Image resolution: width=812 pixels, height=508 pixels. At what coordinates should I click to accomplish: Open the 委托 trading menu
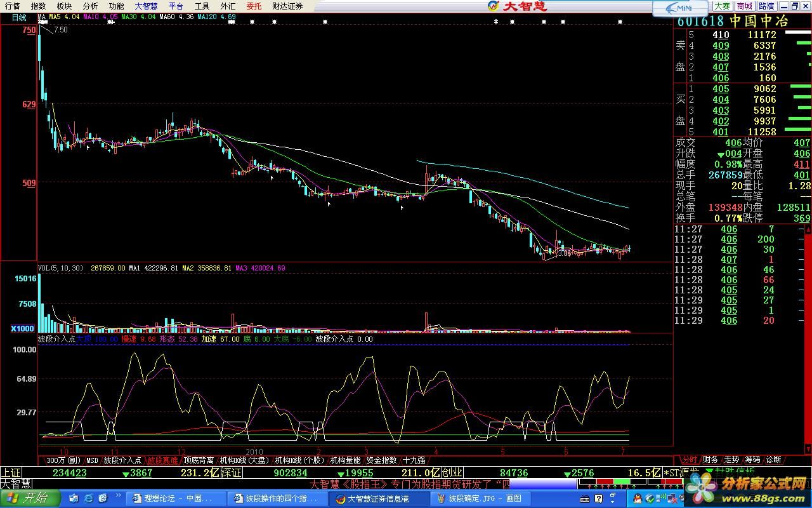pos(254,6)
